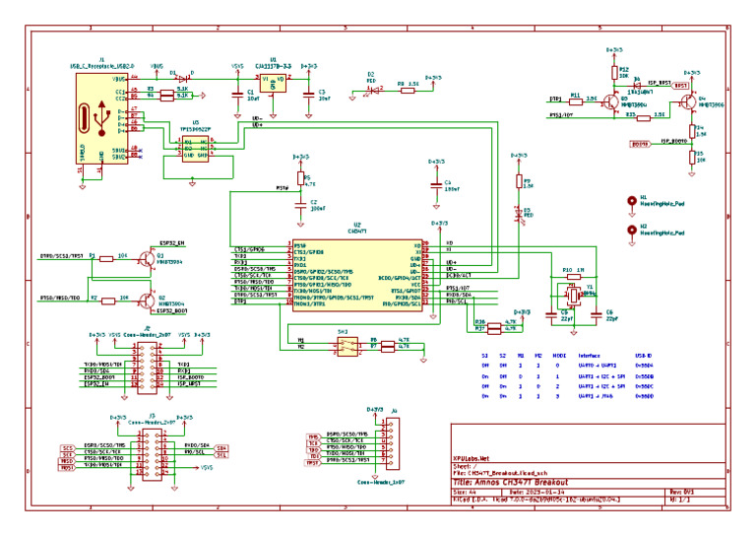The height and width of the screenshot is (535, 756).
Task: Click the 'USB ID' table header text
Action: 644,356
